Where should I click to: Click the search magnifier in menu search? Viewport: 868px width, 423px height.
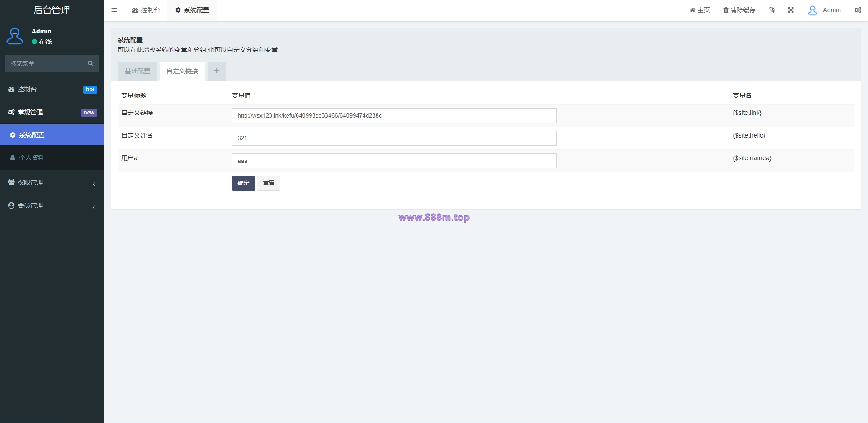90,63
